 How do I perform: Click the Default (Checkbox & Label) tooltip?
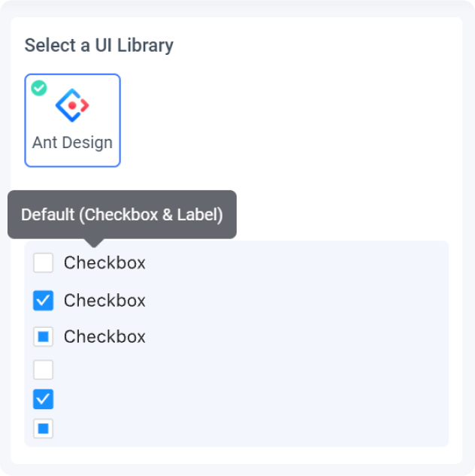(122, 214)
